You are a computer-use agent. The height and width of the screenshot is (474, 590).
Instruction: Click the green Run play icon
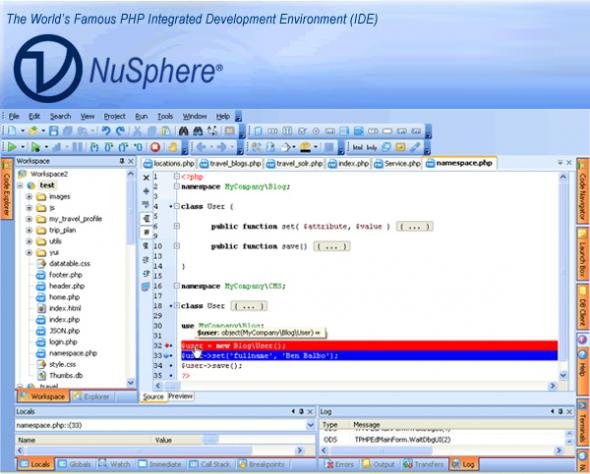click(x=12, y=147)
